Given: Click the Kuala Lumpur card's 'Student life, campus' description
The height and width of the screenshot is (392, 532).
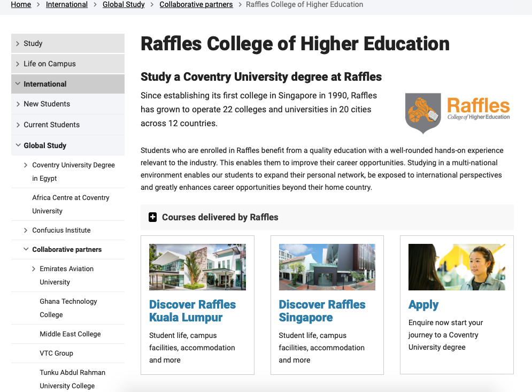Looking at the screenshot, I should pos(192,348).
